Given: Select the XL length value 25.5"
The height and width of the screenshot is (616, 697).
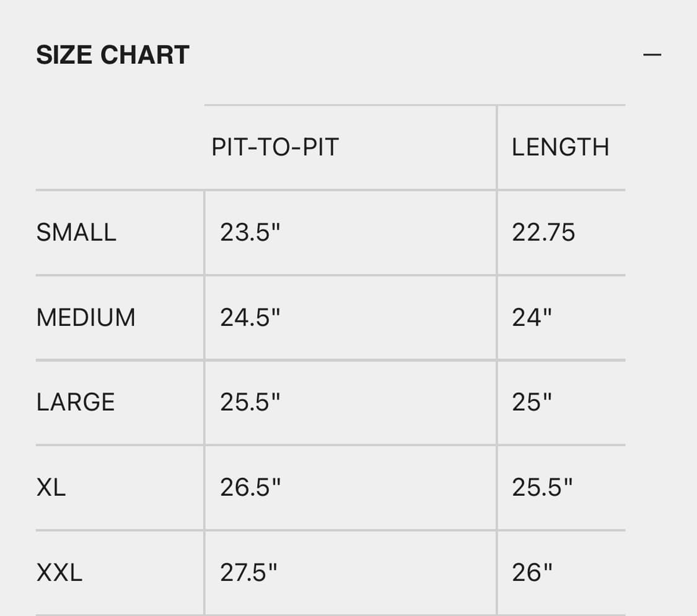Looking at the screenshot, I should tap(542, 488).
